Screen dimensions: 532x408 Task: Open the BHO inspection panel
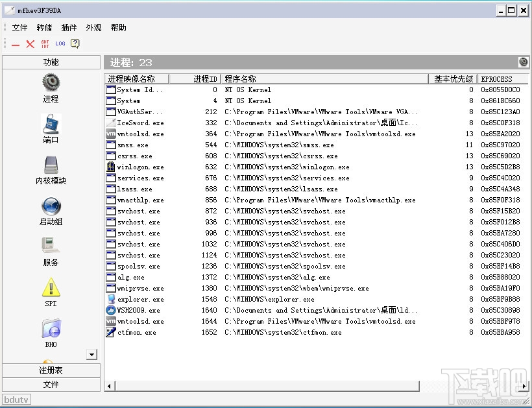[51, 328]
